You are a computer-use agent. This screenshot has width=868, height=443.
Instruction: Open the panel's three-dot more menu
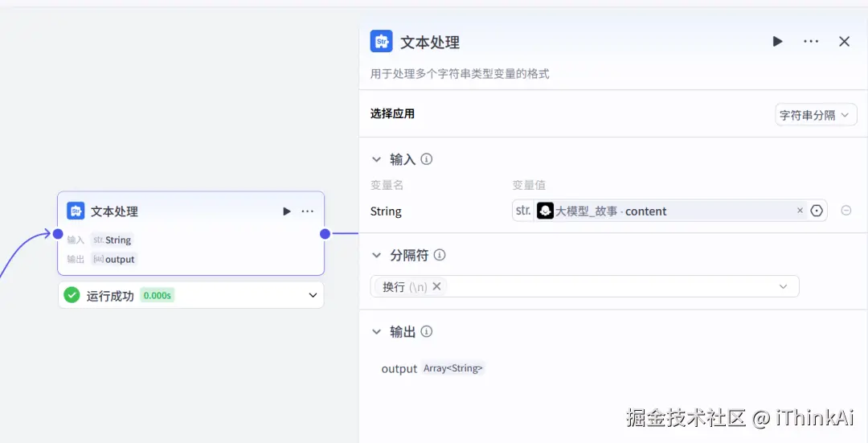coord(811,42)
